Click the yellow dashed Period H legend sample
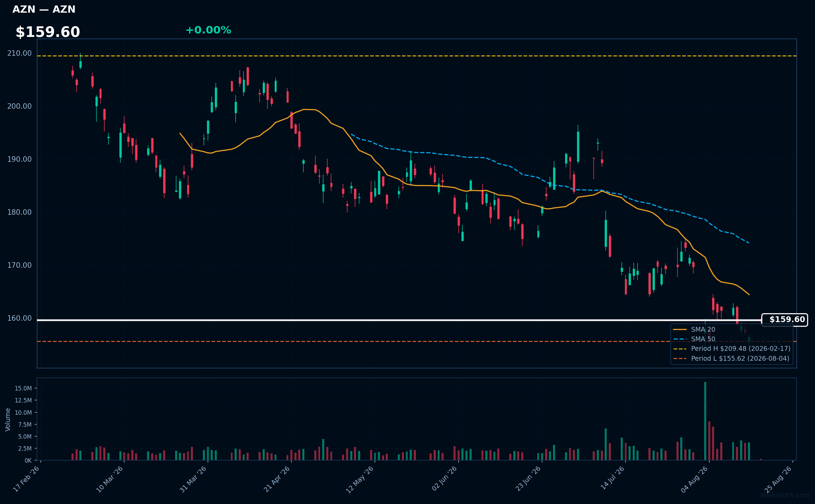 point(680,349)
